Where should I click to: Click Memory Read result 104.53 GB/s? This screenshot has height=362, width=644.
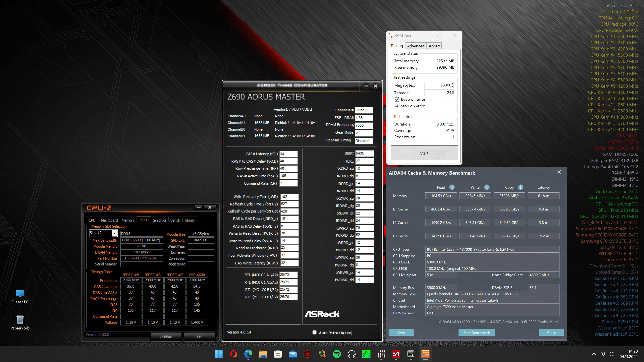tap(441, 196)
